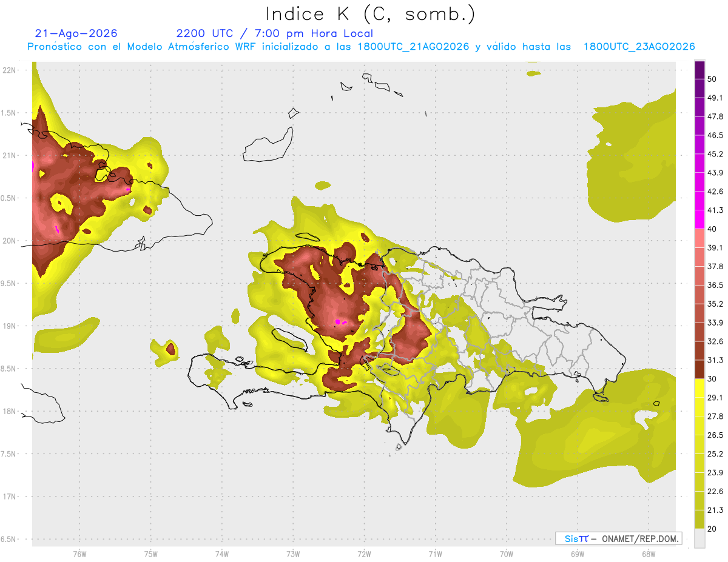Click the legend value '41.3'
This screenshot has height=562, width=728.
(715, 210)
